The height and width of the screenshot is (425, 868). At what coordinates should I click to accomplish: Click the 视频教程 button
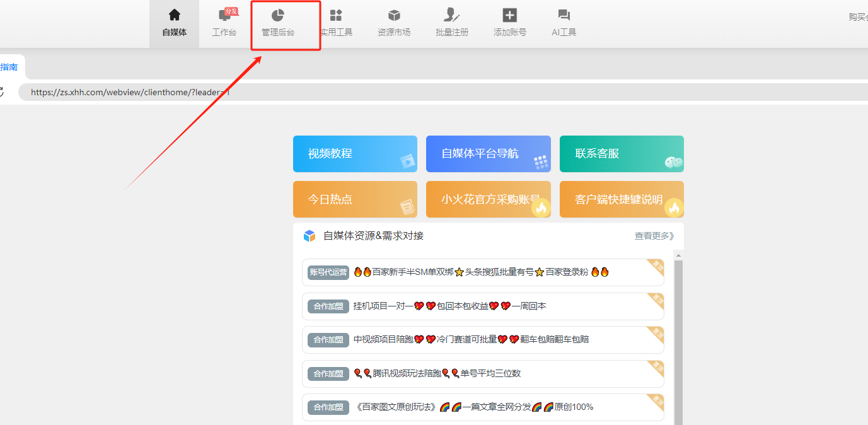tap(355, 154)
